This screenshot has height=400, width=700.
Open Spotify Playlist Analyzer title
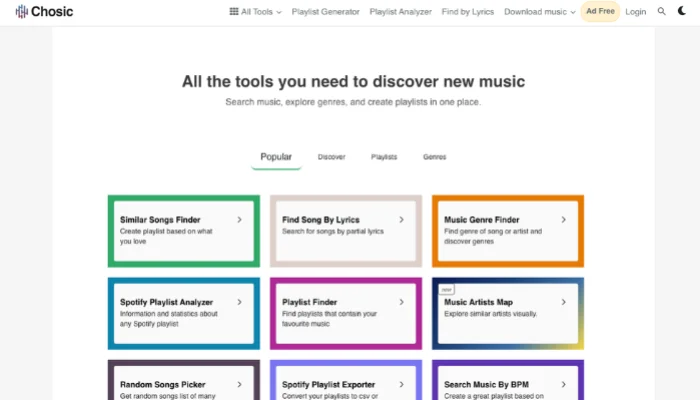[167, 302]
